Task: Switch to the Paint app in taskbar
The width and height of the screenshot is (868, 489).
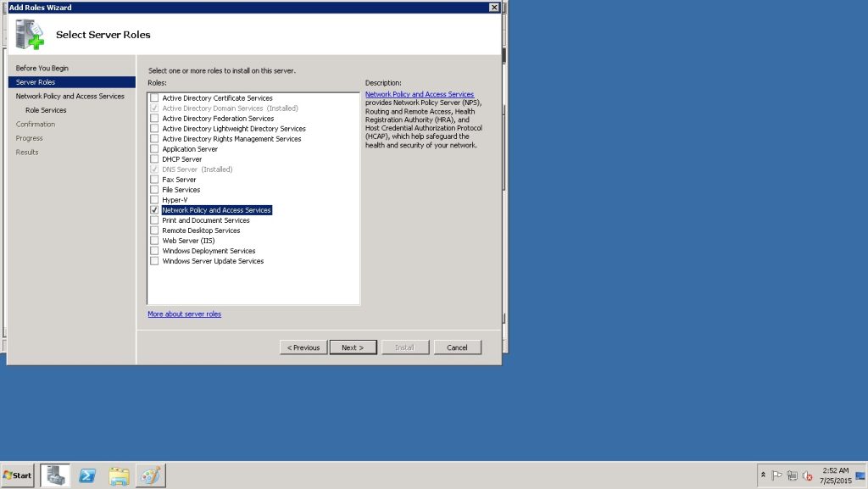Action: (x=150, y=475)
